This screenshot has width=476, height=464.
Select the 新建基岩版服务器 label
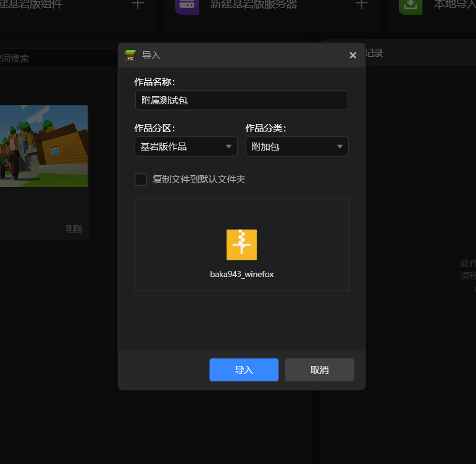point(253,5)
